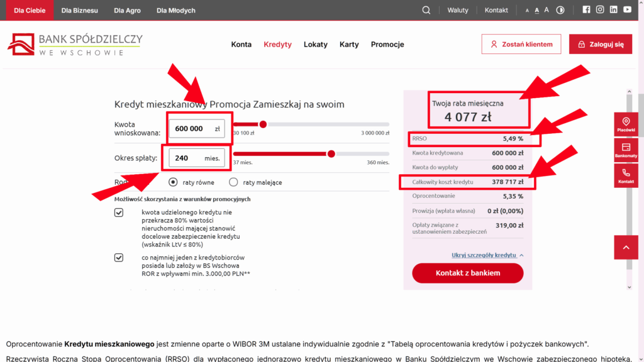Open the Lokaty menu
Screen dimensions: 644x362
click(x=316, y=45)
